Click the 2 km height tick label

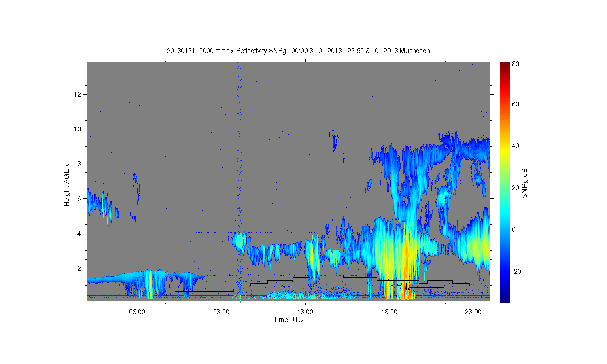pyautogui.click(x=80, y=268)
